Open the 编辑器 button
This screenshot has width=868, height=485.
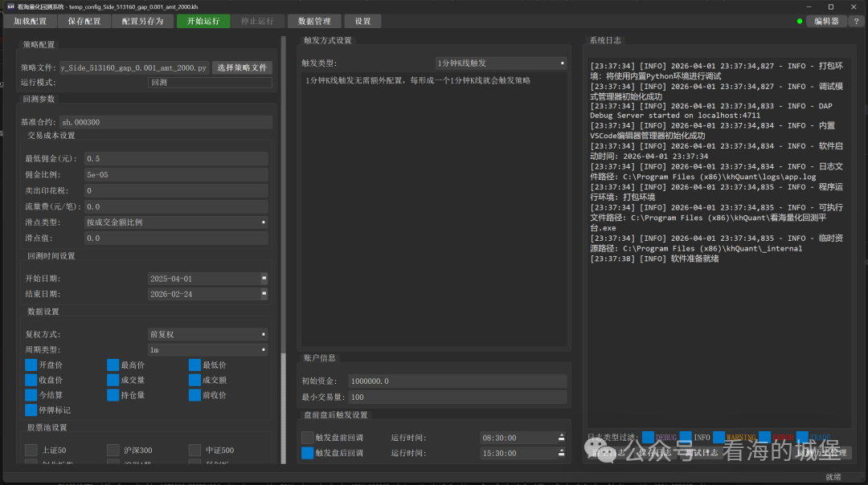pyautogui.click(x=826, y=21)
